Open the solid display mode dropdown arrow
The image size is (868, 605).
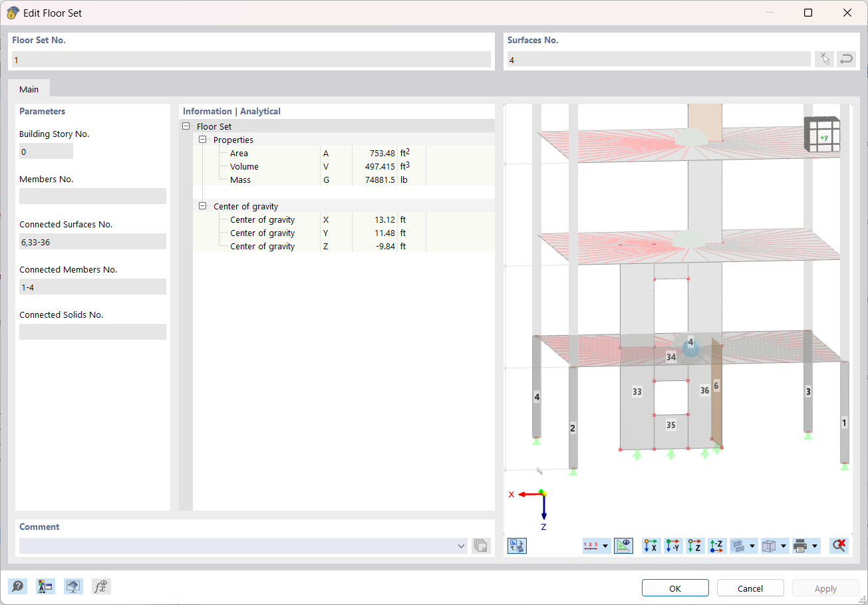point(752,546)
